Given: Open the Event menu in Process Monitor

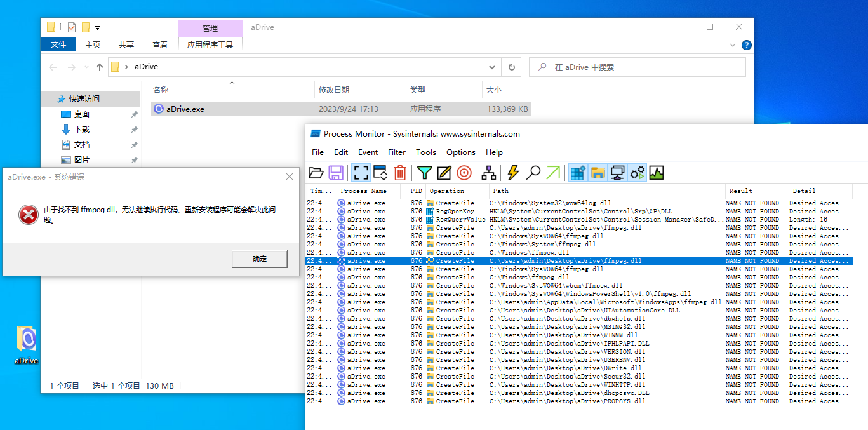Looking at the screenshot, I should [x=368, y=152].
